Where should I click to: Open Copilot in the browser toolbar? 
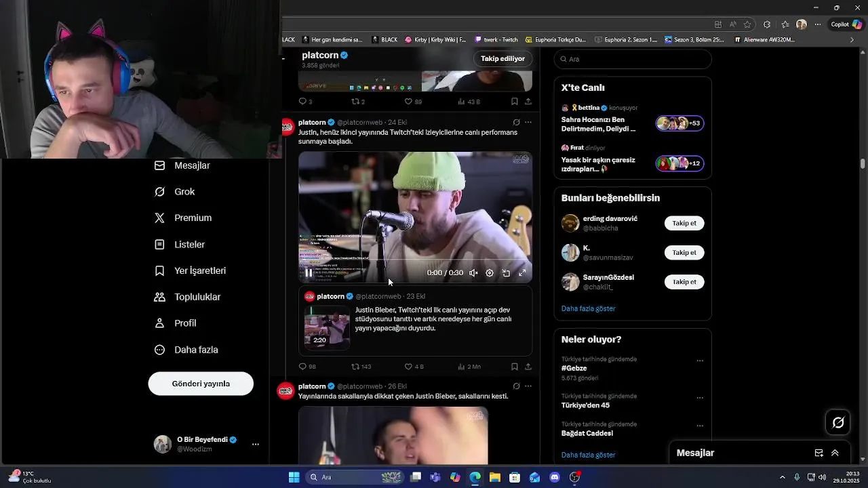pyautogui.click(x=846, y=24)
